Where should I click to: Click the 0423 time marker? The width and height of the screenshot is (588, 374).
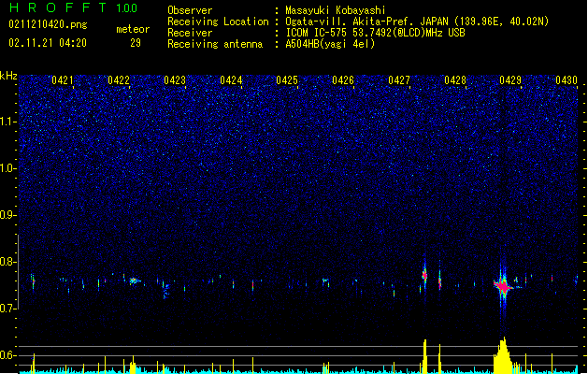tap(175, 80)
